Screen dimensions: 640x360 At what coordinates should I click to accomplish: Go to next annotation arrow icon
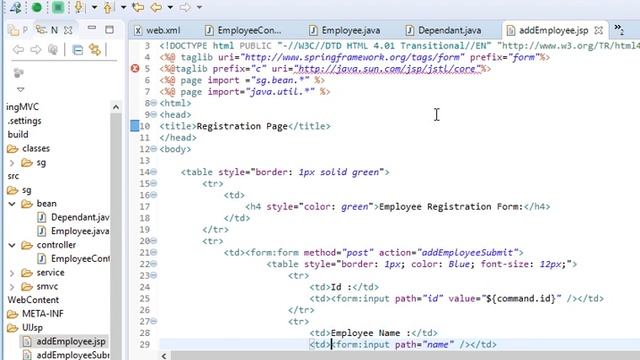[78, 7]
